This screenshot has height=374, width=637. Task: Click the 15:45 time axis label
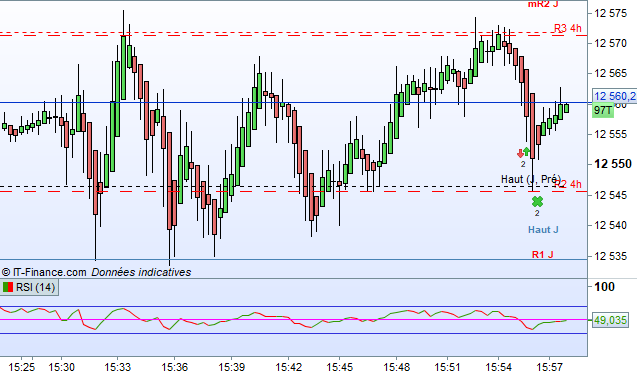coord(340,367)
